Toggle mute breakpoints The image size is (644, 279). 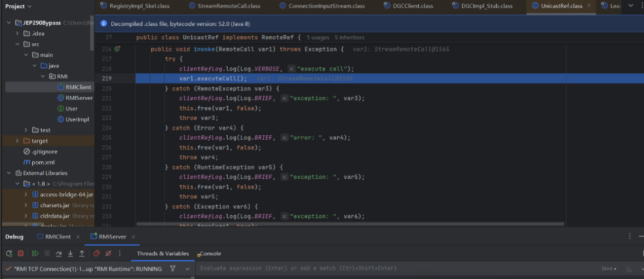click(109, 254)
